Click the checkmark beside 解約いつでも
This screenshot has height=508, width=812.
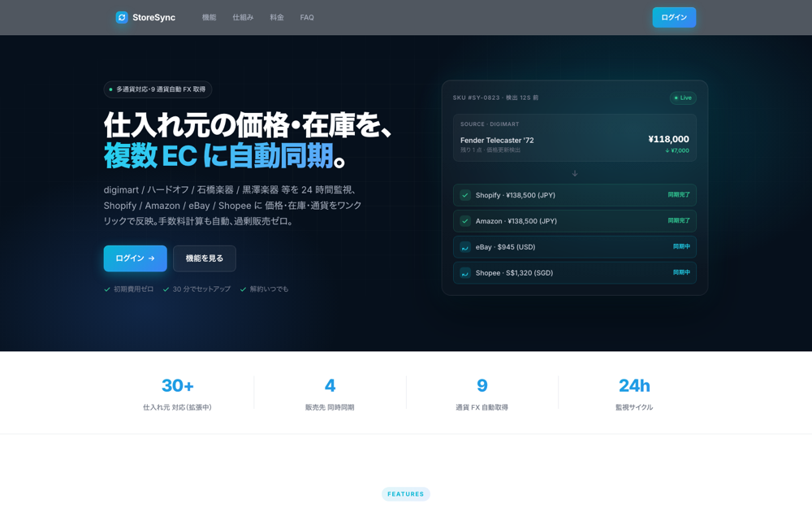pos(243,289)
